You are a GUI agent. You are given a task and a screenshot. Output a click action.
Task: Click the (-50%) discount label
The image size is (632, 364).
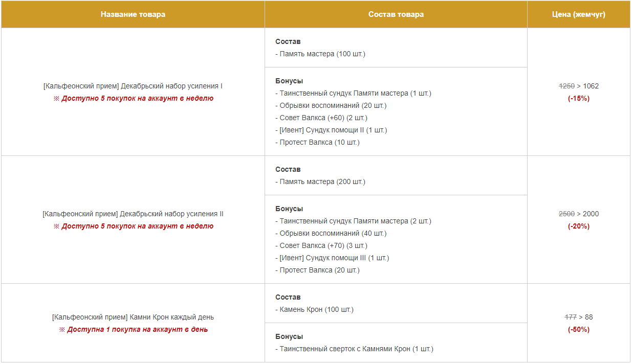(579, 329)
